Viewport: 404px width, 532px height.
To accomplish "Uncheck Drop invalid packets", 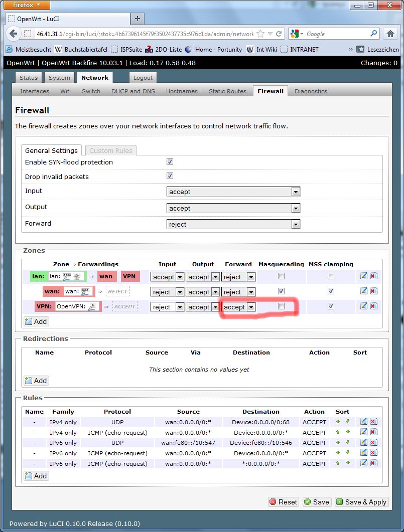I will (170, 176).
